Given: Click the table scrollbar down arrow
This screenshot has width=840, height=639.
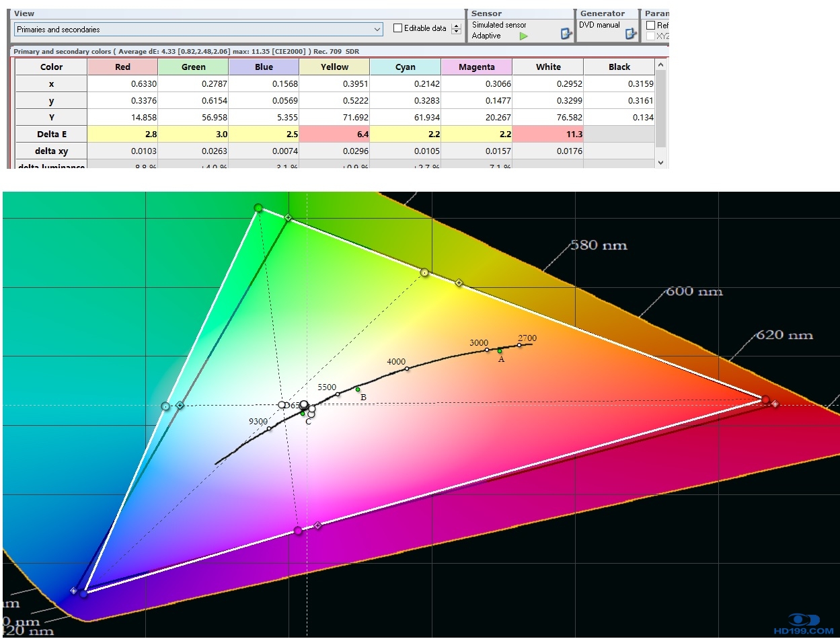Looking at the screenshot, I should pyautogui.click(x=660, y=163).
